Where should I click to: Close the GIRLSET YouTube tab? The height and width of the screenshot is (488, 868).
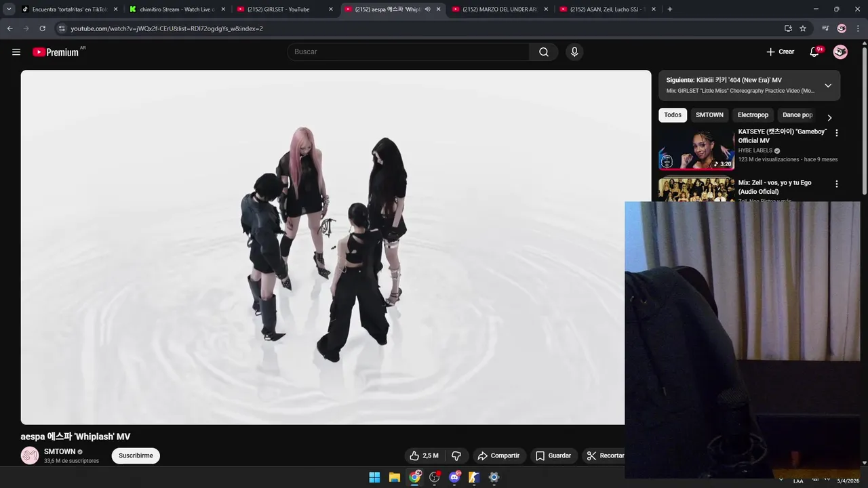click(x=331, y=9)
